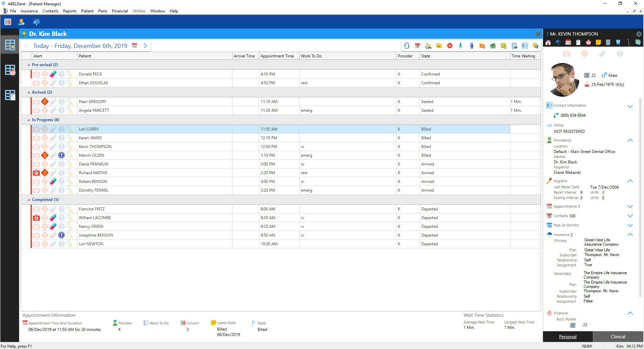Click the money bill payment icon on the scheduler toolbar

(x=493, y=46)
